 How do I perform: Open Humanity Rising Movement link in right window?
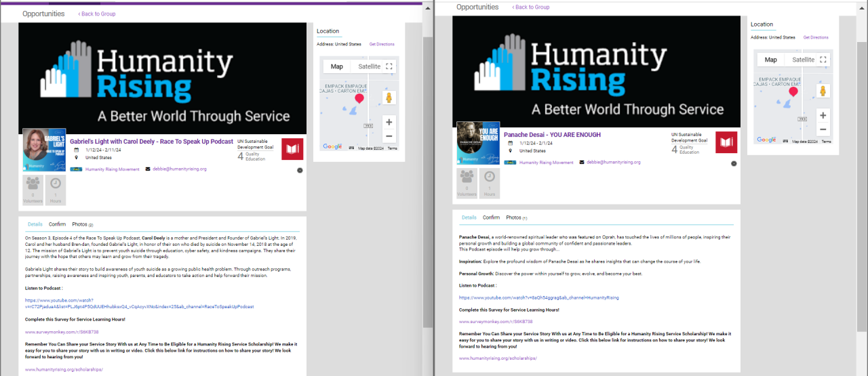546,163
